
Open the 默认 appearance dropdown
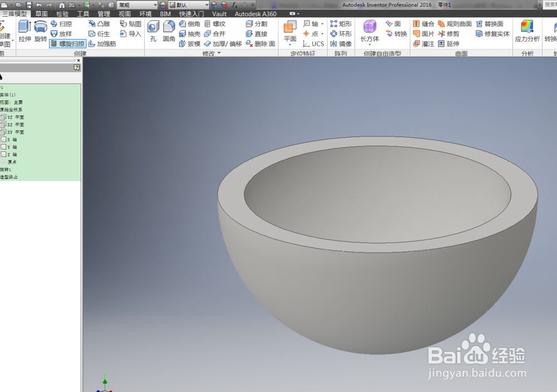point(189,5)
